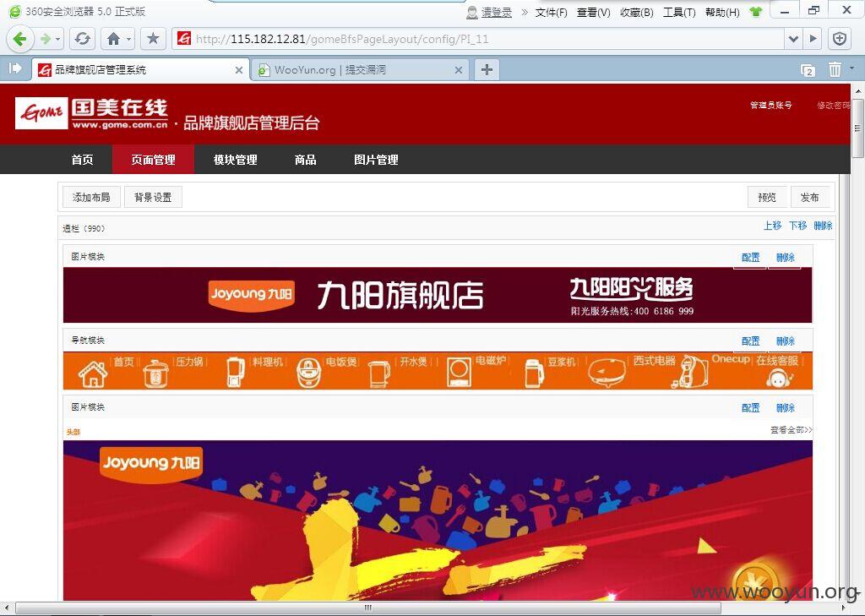Open 商品 navigation item
The width and height of the screenshot is (865, 616).
[x=305, y=160]
